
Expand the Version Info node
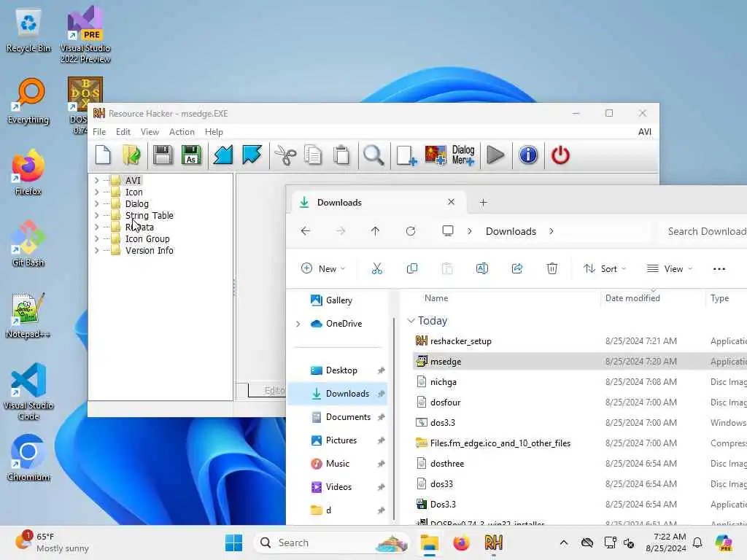97,251
